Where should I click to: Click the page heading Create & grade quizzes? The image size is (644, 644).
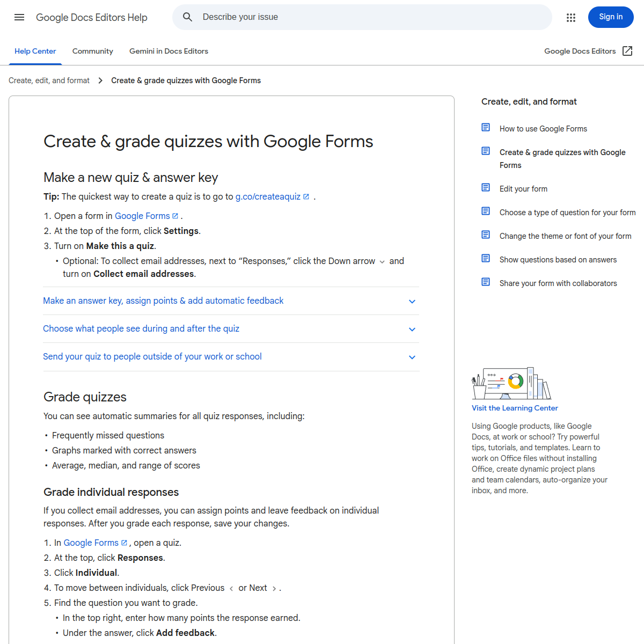coord(208,142)
